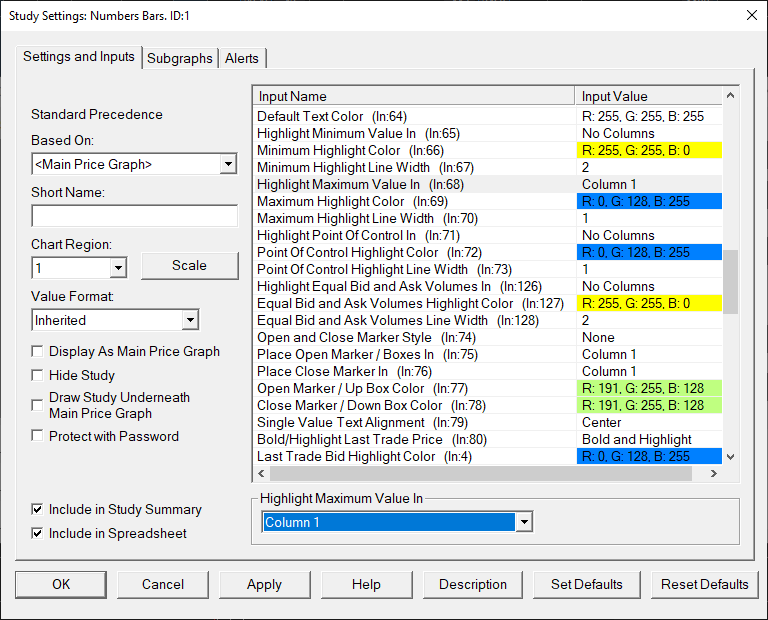Screen dimensions: 768x620
Task: Apply the study settings
Action: tap(264, 584)
